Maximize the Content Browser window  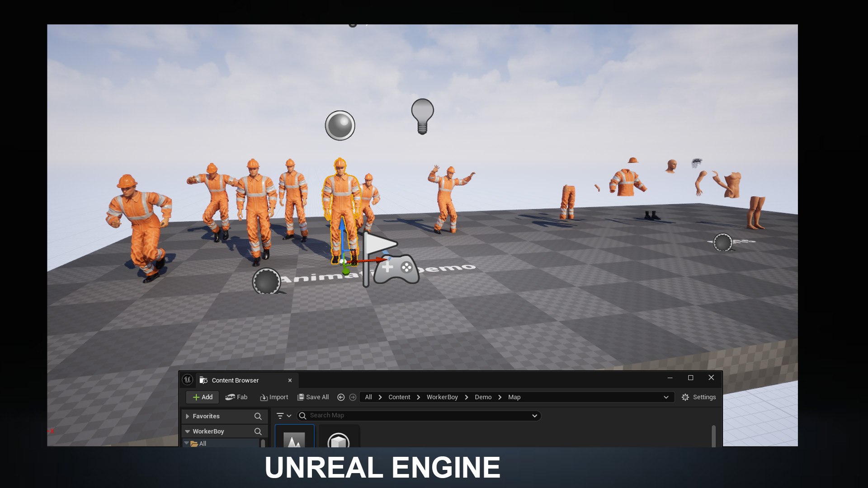[690, 378]
